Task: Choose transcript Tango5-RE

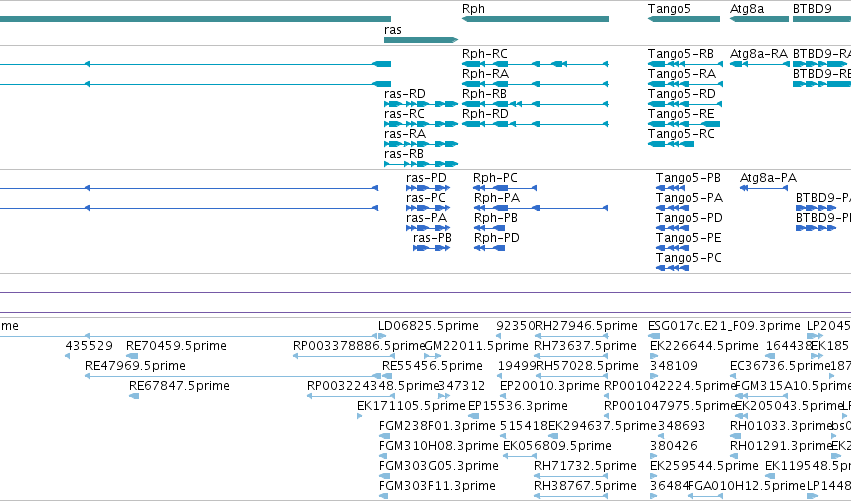Action: pos(681,114)
